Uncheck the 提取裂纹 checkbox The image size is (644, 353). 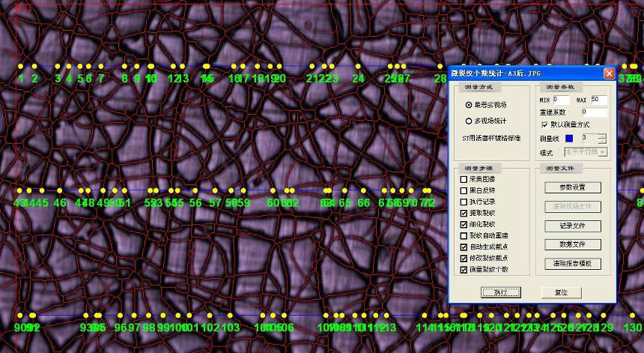[464, 213]
